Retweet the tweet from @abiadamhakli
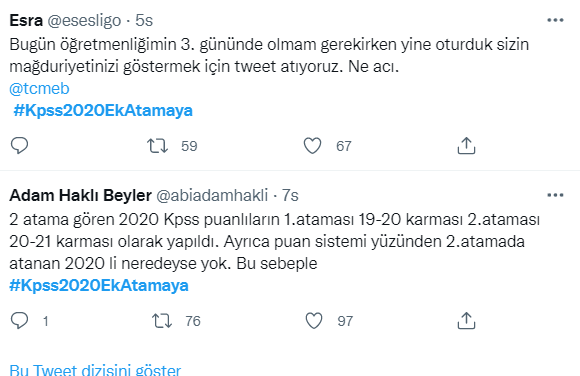 click(x=162, y=320)
